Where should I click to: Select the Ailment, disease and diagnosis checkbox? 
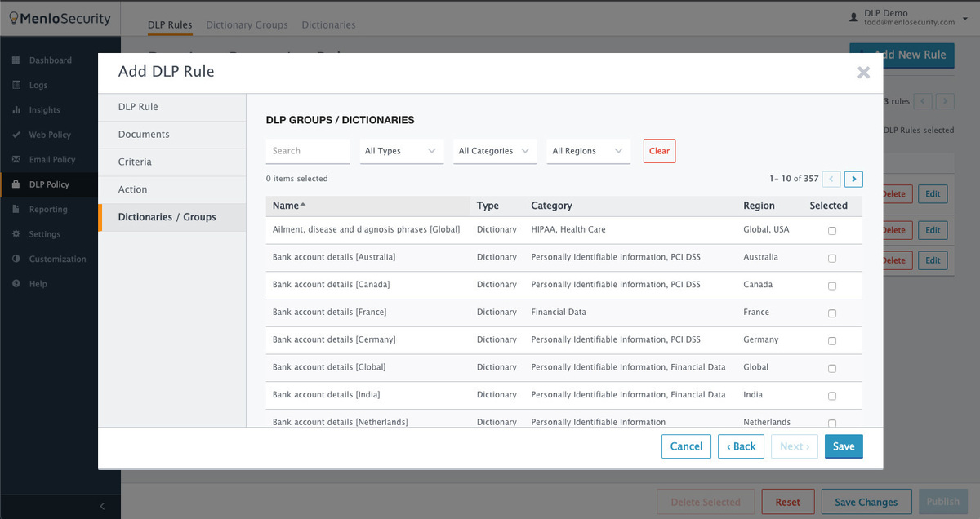coord(832,231)
